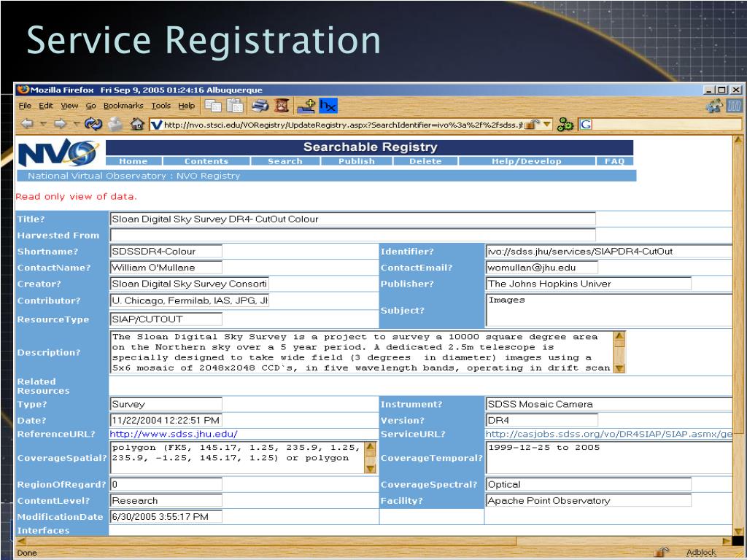Click the CoverageSpatial scrollbar down arrow
The width and height of the screenshot is (747, 560).
[370, 469]
